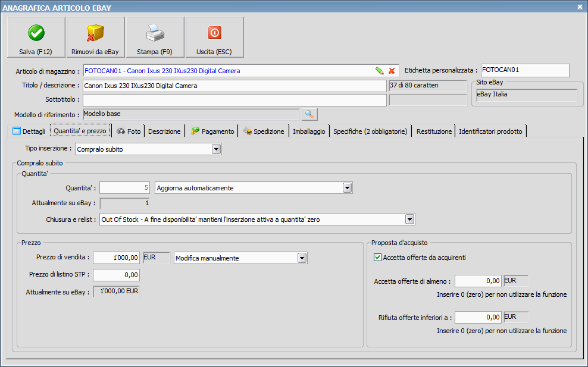
Task: Open Specifiche (2 obbligatorie) tab
Action: pos(370,131)
